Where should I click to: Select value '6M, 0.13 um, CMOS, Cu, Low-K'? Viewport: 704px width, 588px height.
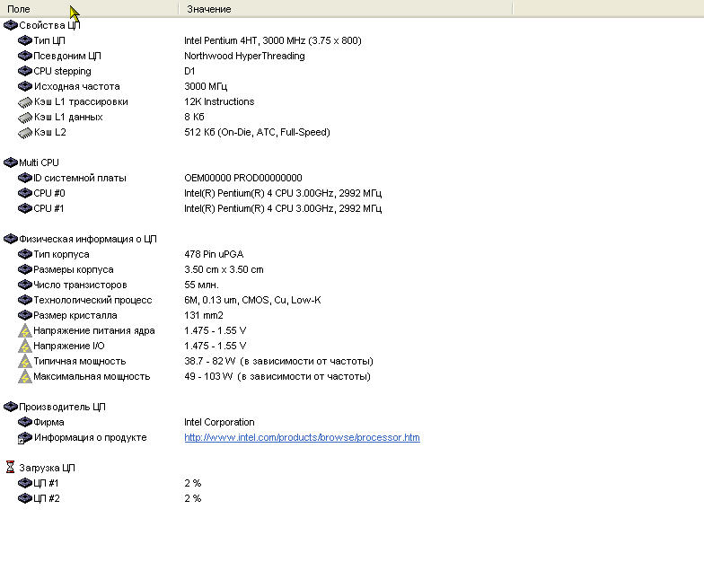point(252,300)
